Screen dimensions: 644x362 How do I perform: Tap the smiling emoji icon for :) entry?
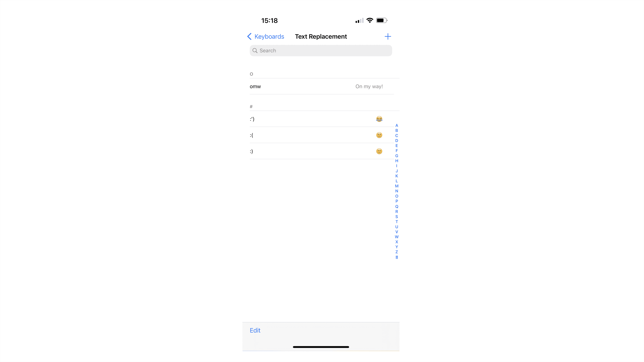(379, 151)
